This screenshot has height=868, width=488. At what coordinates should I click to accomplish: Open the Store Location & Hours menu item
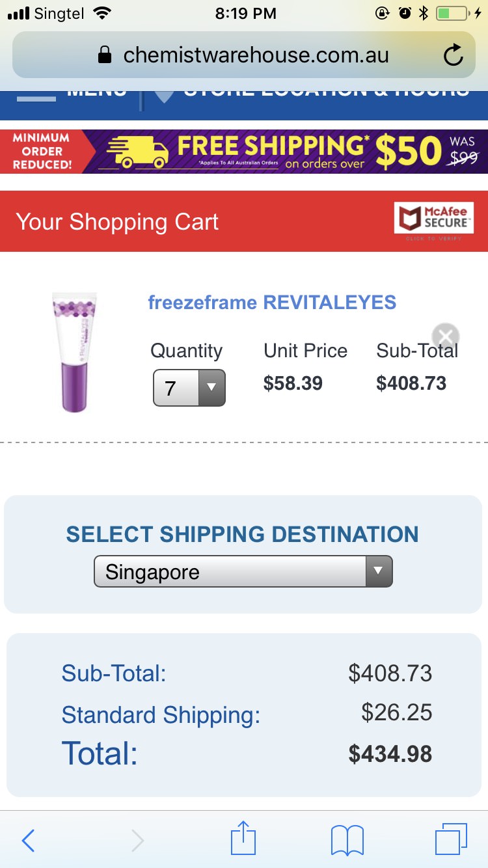[325, 93]
